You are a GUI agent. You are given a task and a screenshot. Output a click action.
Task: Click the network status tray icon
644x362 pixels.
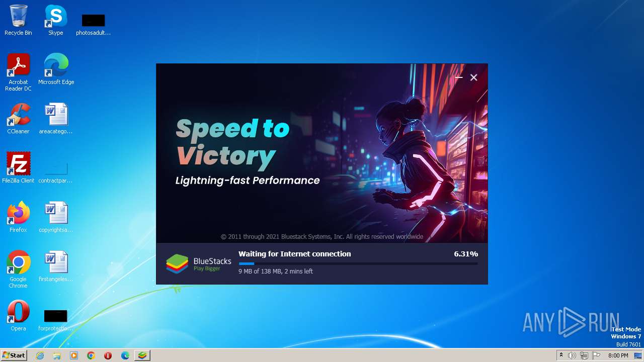(x=584, y=355)
